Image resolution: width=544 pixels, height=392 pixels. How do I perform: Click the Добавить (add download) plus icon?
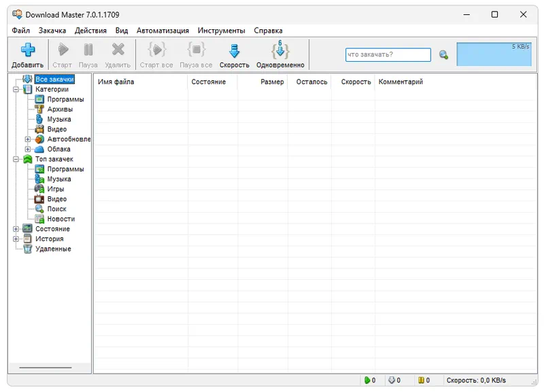28,50
